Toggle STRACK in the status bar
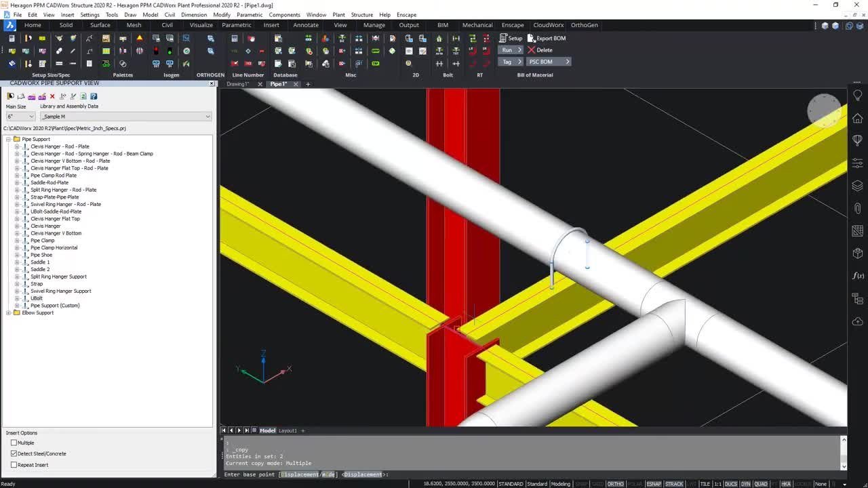The image size is (868, 488). (x=674, y=484)
